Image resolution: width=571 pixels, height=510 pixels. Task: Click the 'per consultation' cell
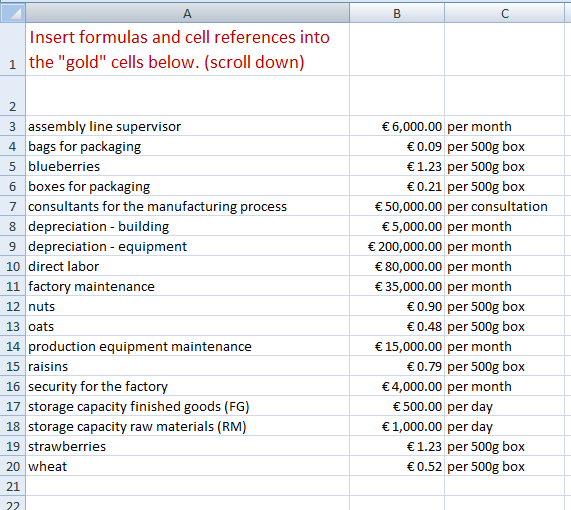point(504,206)
